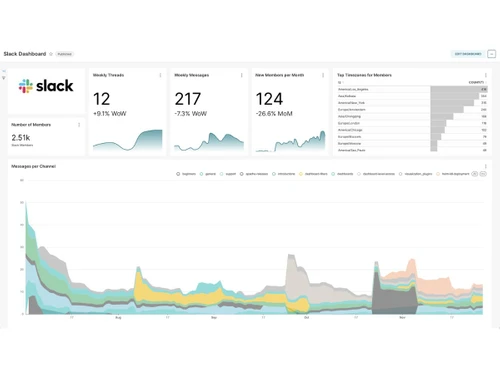Image resolution: width=500 pixels, height=375 pixels.
Task: Toggle the general series in the legend
Action: [x=208, y=174]
